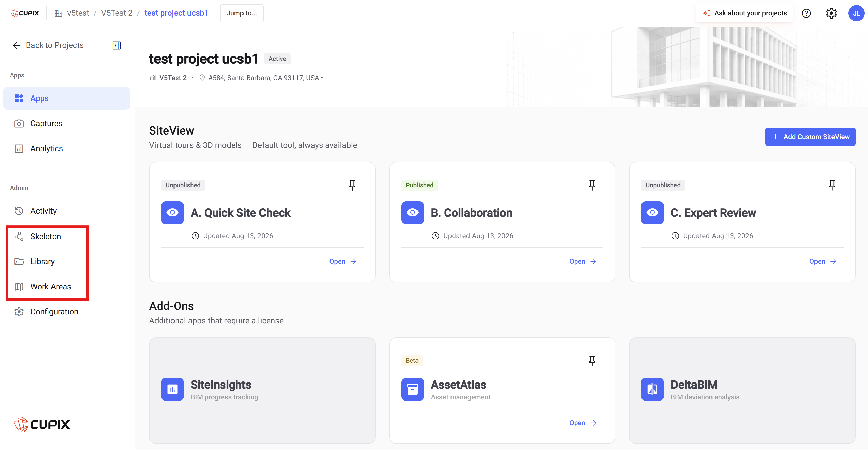Open C. Expert Review via Open link
Screen dimensions: 868x450
click(823, 262)
